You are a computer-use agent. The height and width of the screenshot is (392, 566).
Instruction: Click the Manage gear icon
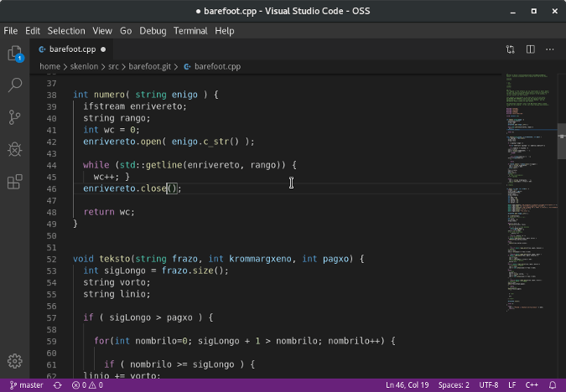[14, 362]
